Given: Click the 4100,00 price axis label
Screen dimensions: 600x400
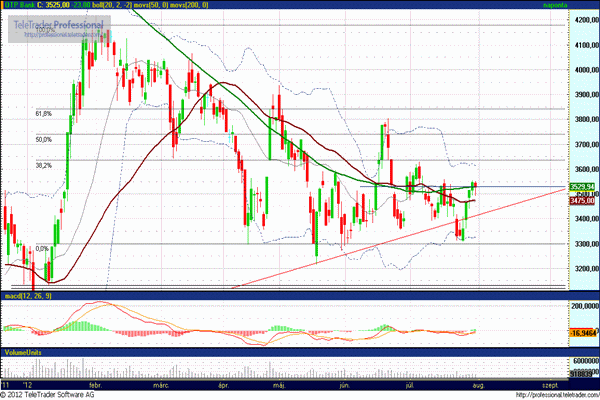Looking at the screenshot, I should coord(587,45).
